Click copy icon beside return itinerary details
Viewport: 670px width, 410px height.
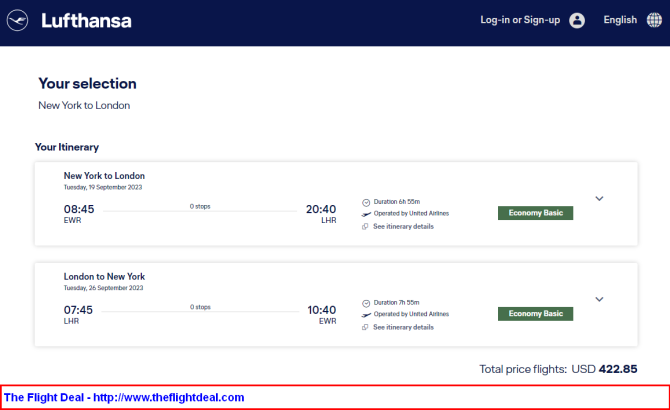click(x=365, y=327)
